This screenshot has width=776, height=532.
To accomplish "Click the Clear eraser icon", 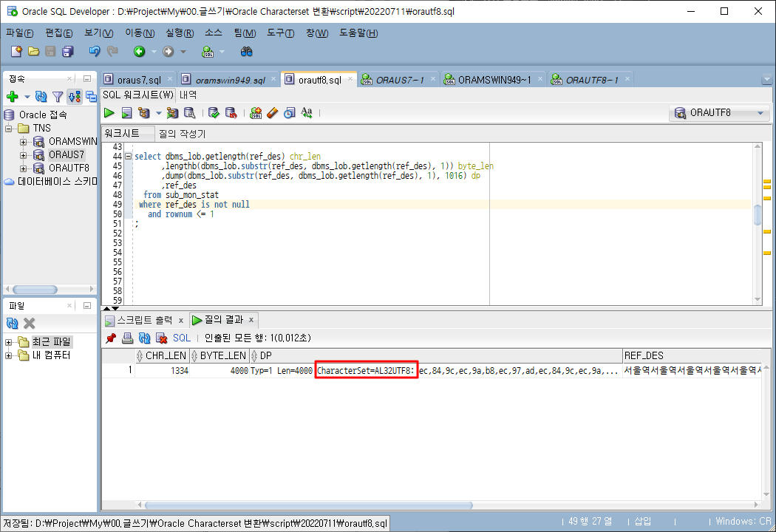I will pyautogui.click(x=272, y=113).
